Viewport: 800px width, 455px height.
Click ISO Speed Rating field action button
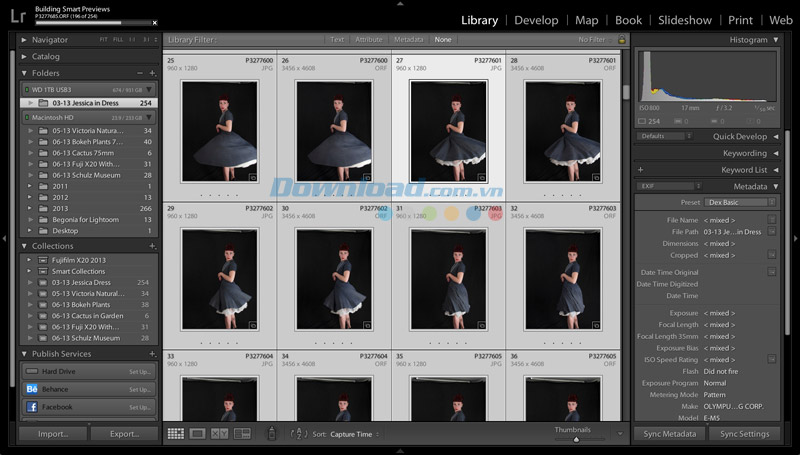[x=771, y=359]
